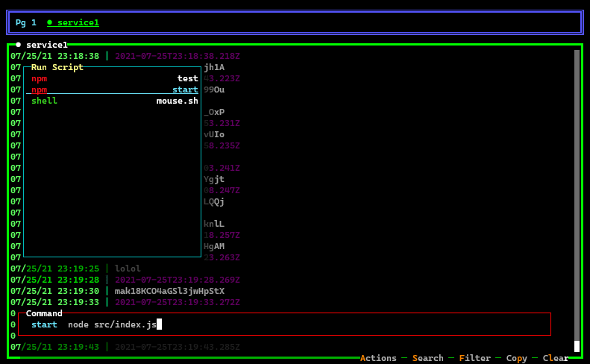Viewport: 590px width, 364px height.
Task: Click the Copy button
Action: [x=517, y=358]
